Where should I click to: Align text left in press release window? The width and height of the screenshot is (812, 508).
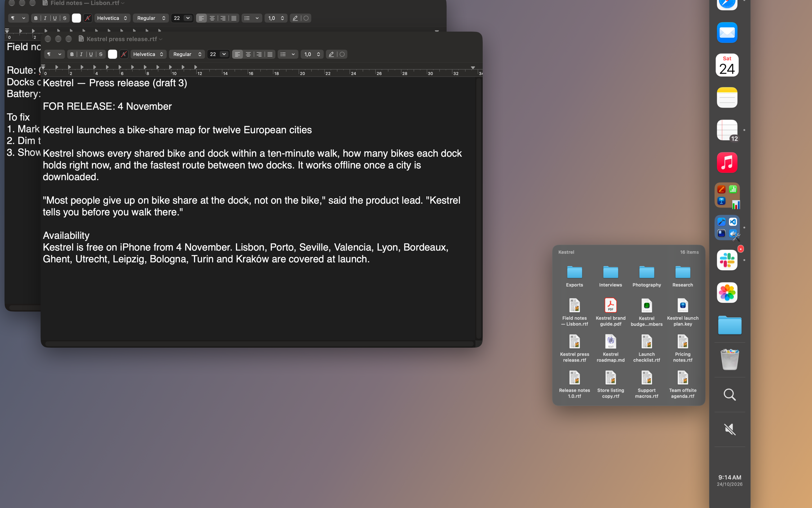point(238,54)
